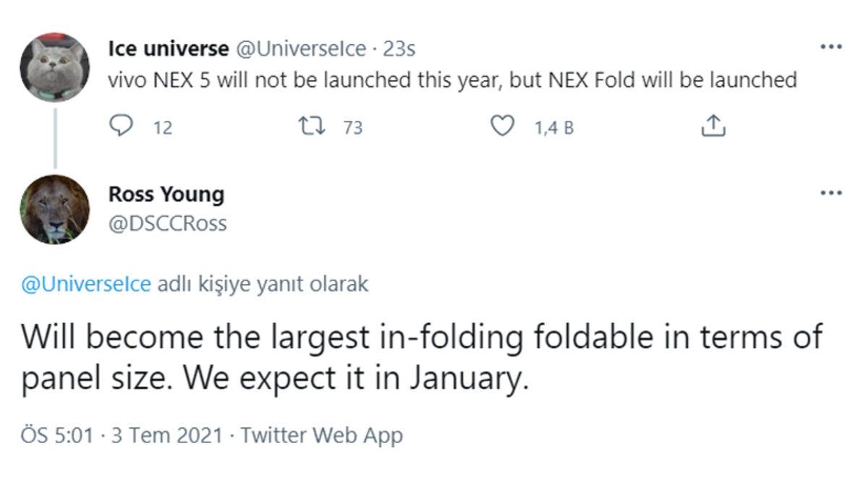Image resolution: width=868 pixels, height=488 pixels.
Task: Open more options on Ross Young's reply
Action: 831,193
